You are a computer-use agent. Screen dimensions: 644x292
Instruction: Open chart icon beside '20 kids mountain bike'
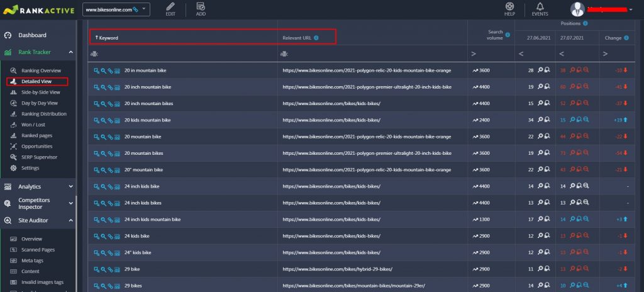[117, 120]
